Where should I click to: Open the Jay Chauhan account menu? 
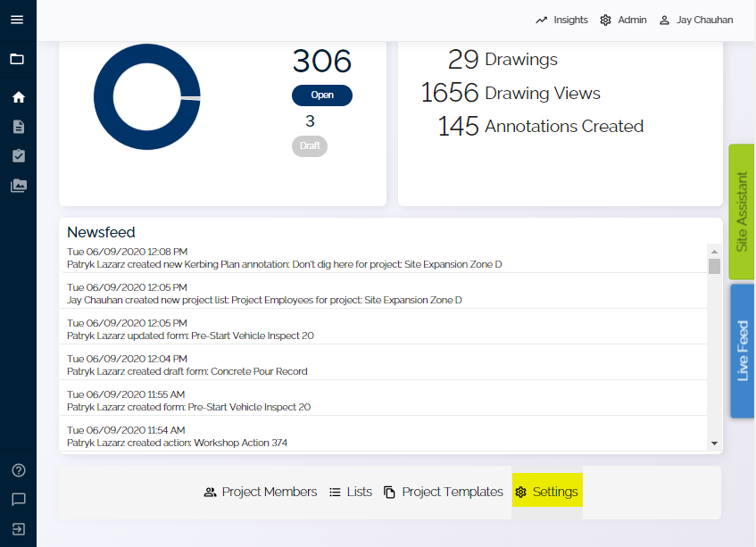[696, 20]
